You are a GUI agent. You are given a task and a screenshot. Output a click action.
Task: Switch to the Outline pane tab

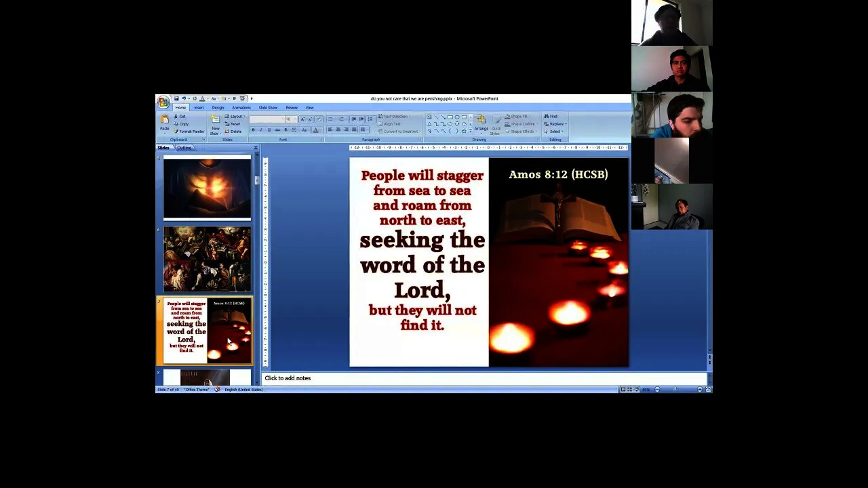[x=184, y=148]
